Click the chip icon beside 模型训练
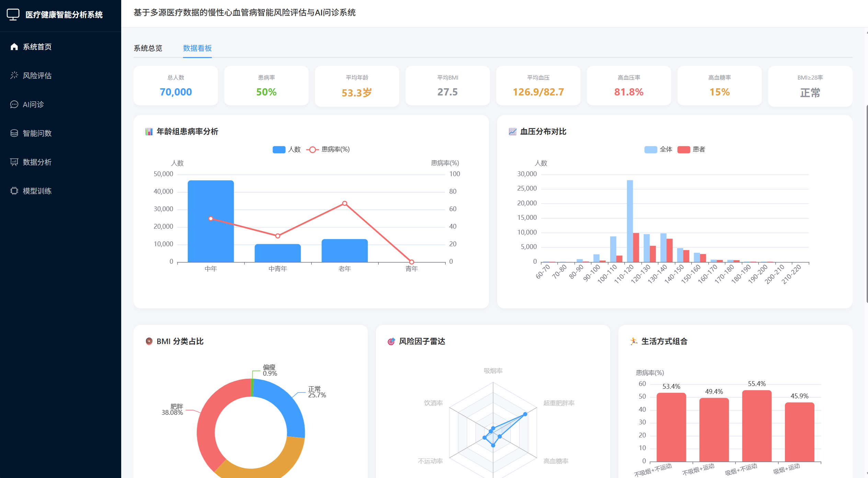This screenshot has width=868, height=478. 14,191
